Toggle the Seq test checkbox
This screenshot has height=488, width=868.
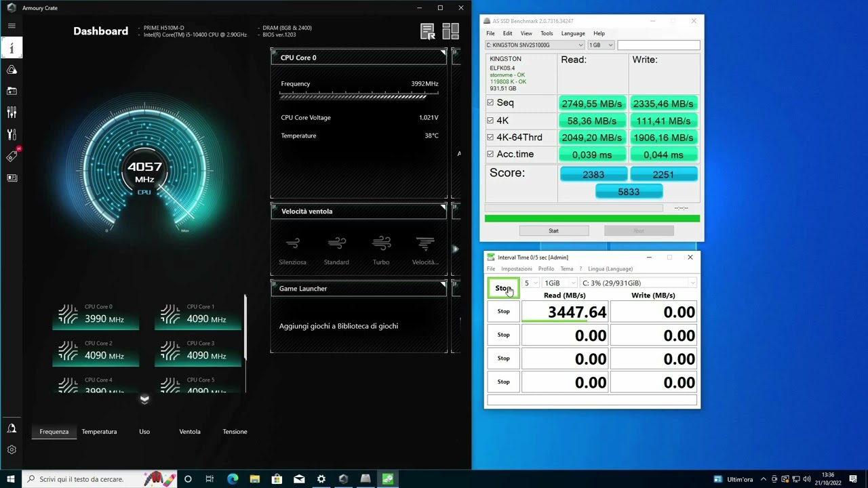tap(490, 103)
